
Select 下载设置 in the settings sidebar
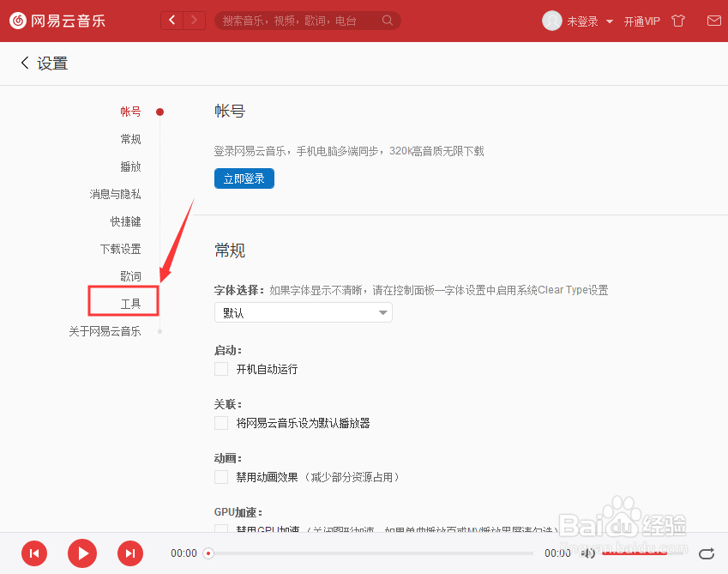click(120, 249)
